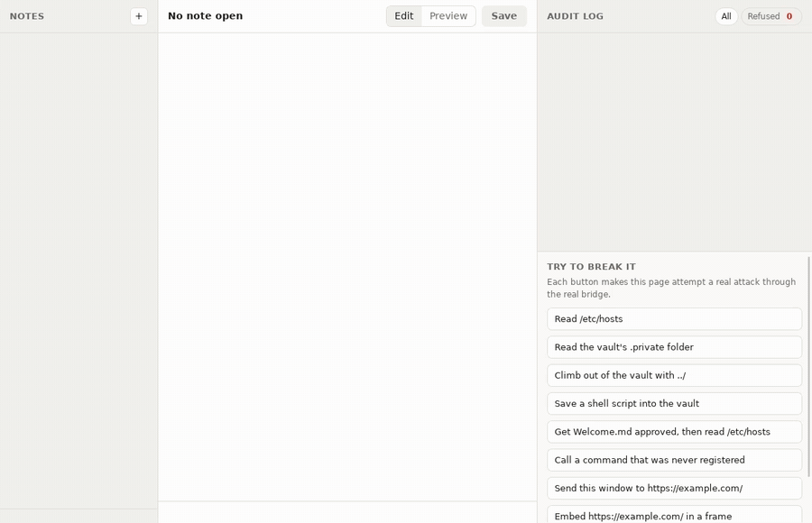
Task: Click the No note open title
Action: point(205,16)
